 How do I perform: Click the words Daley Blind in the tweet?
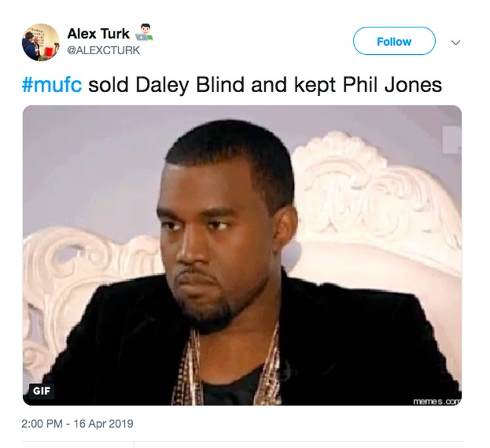(x=189, y=85)
